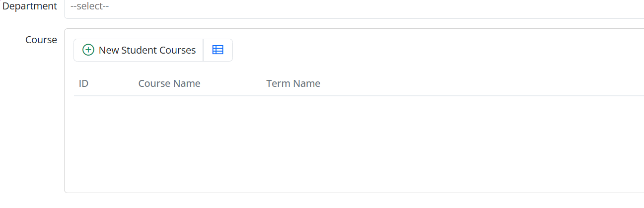Click the Department field label
The height and width of the screenshot is (208, 644).
click(30, 7)
